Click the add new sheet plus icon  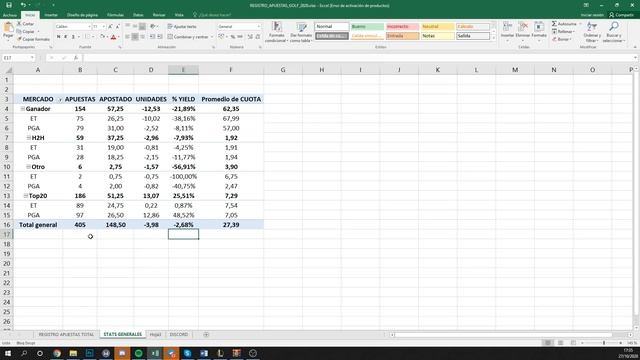(x=206, y=334)
